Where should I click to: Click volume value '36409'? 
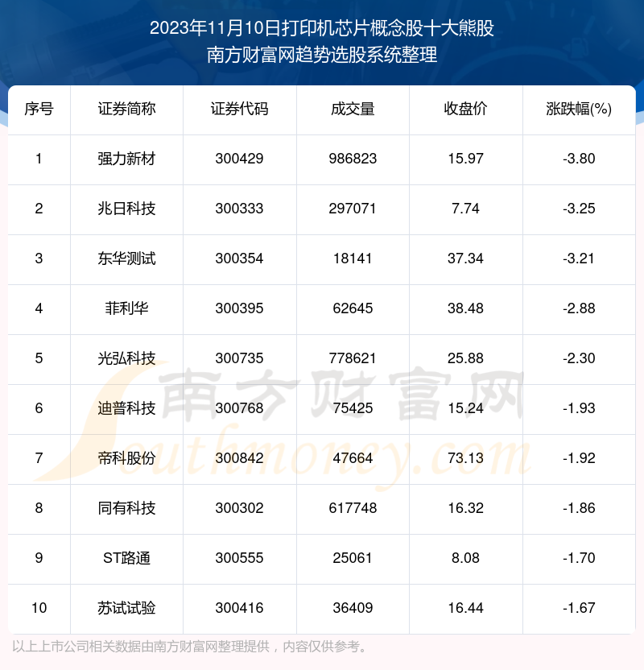coord(353,609)
